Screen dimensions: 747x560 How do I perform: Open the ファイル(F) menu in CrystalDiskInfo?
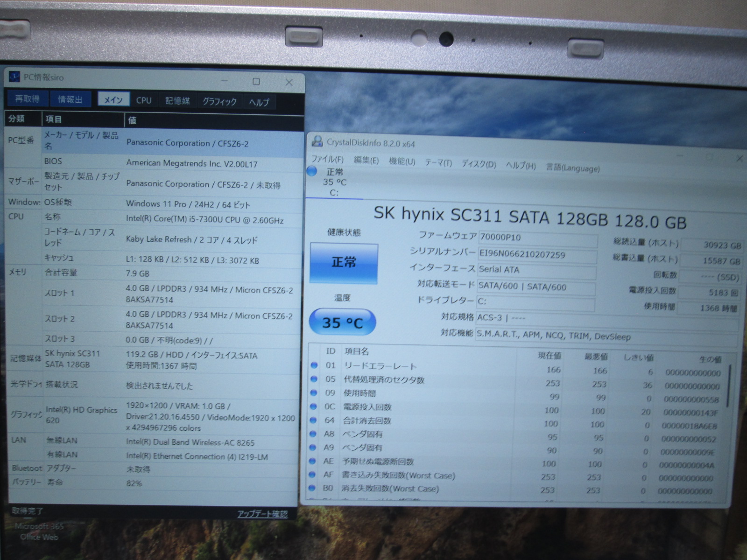(x=327, y=159)
